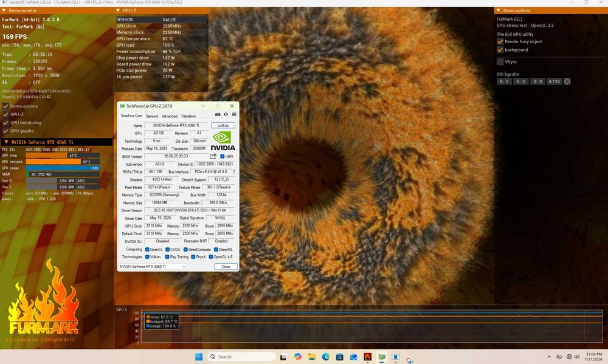Click the Memory Size 16384 MB field
Image resolution: width=608 pixels, height=364 pixels.
159,203
